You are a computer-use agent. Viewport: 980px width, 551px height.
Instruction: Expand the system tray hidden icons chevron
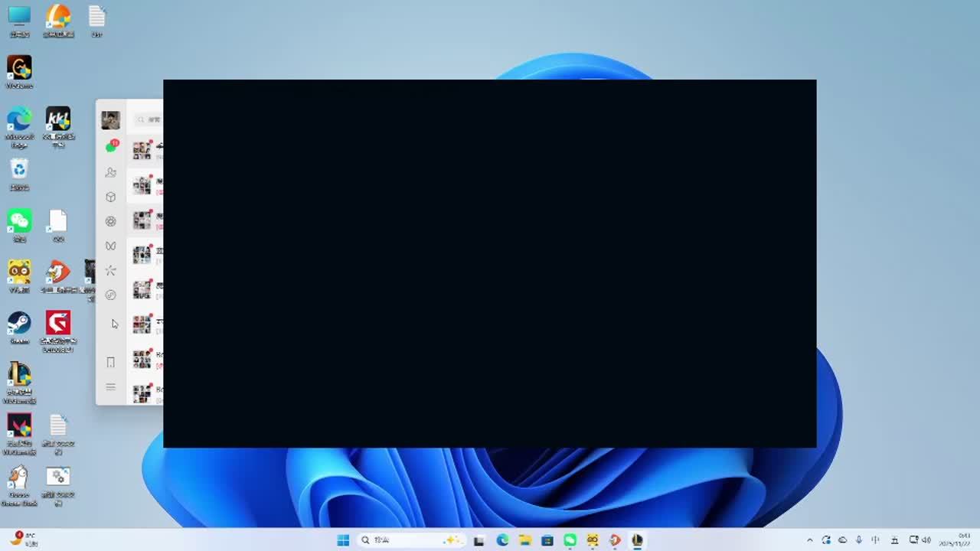coord(809,540)
